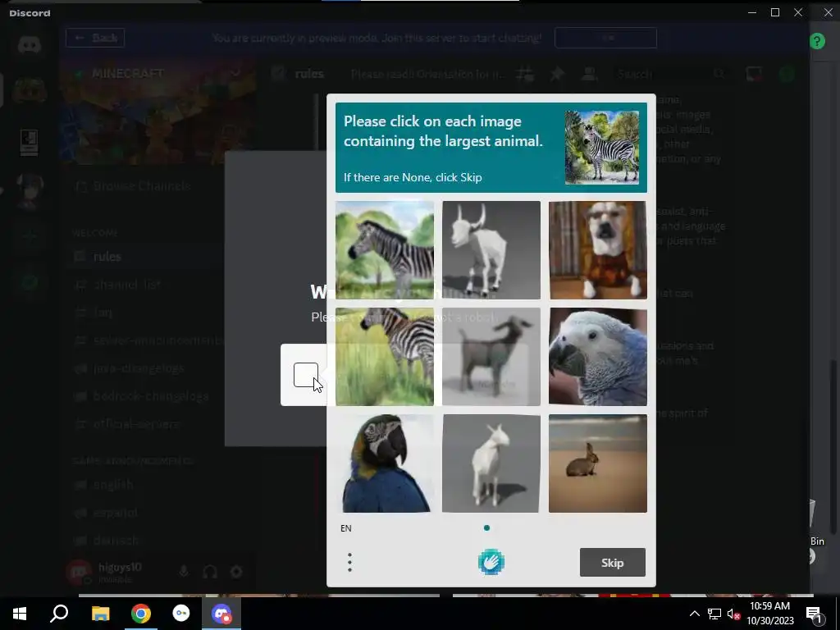Open the inbox icon in header
The image size is (840, 630).
coord(754,74)
